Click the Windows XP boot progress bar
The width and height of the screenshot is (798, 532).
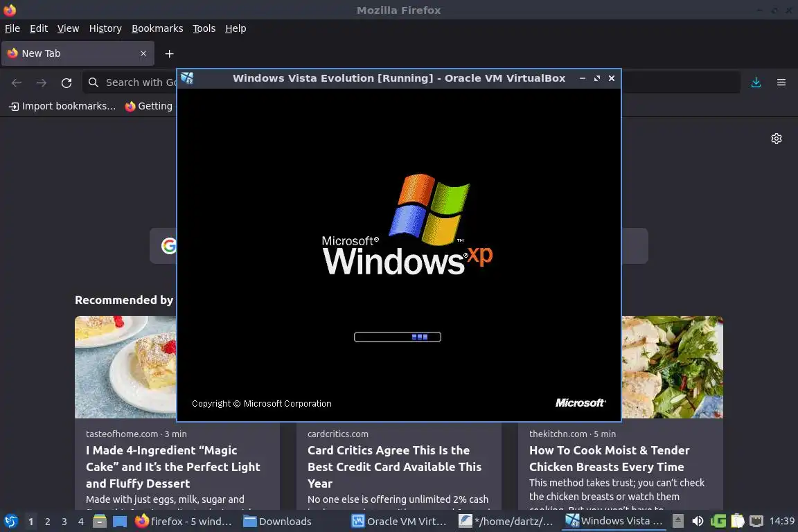click(398, 337)
